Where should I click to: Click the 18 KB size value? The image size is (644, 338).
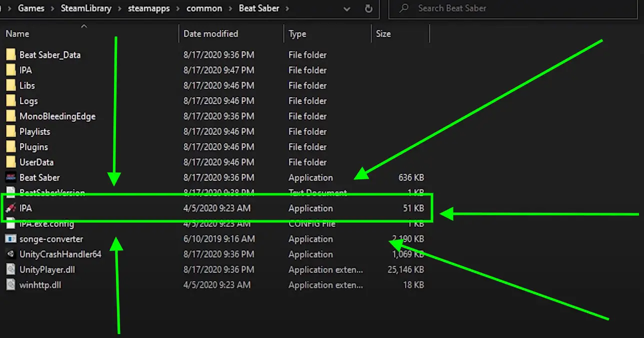(x=414, y=285)
